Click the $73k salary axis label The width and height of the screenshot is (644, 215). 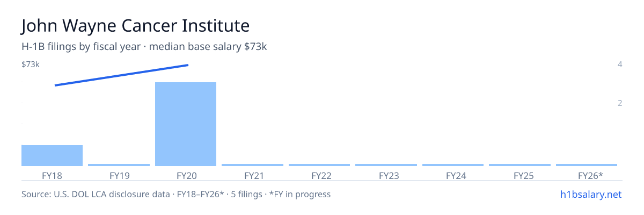coord(31,64)
